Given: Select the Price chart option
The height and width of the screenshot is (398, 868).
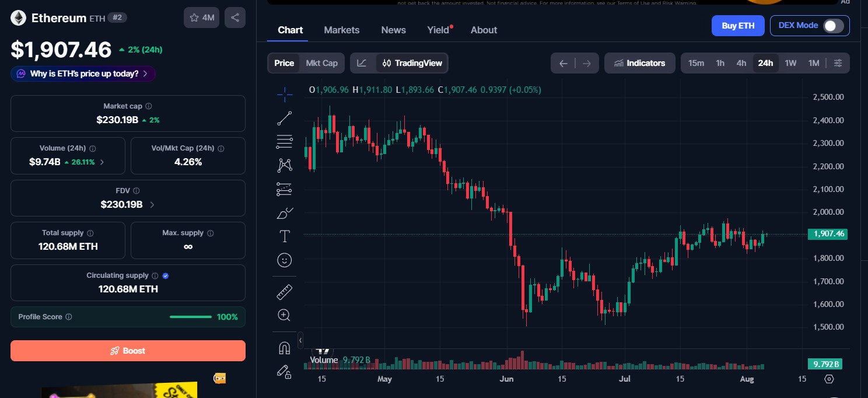Looking at the screenshot, I should click(284, 63).
